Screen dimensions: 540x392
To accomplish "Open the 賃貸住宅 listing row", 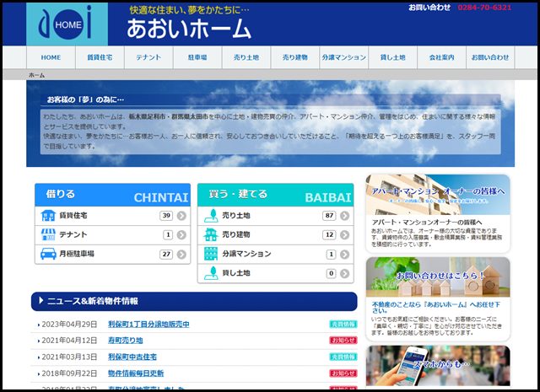I will [112, 216].
